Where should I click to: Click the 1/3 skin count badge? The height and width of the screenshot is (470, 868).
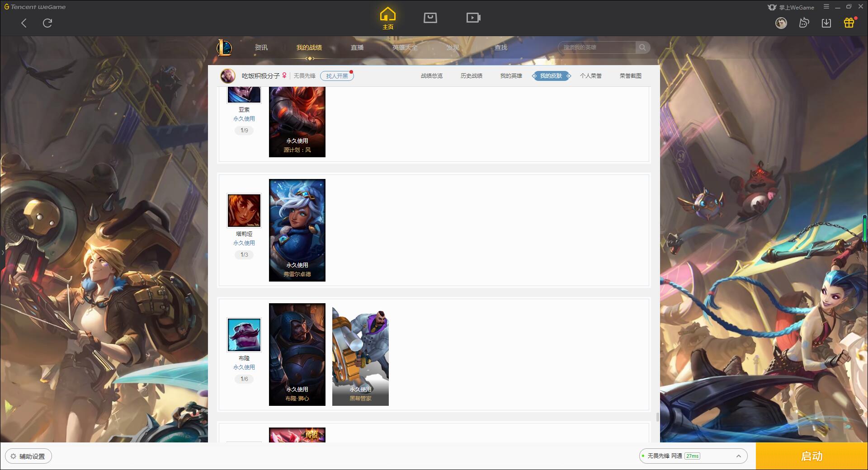pos(244,255)
